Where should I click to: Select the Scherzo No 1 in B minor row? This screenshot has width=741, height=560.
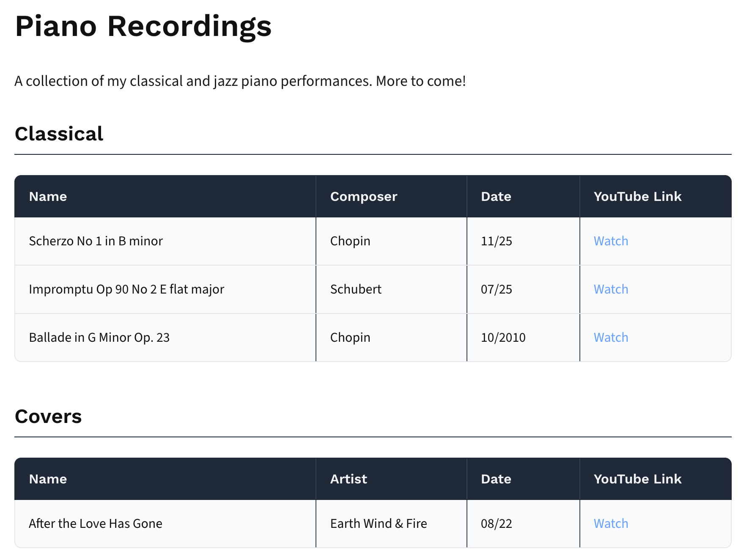96,241
